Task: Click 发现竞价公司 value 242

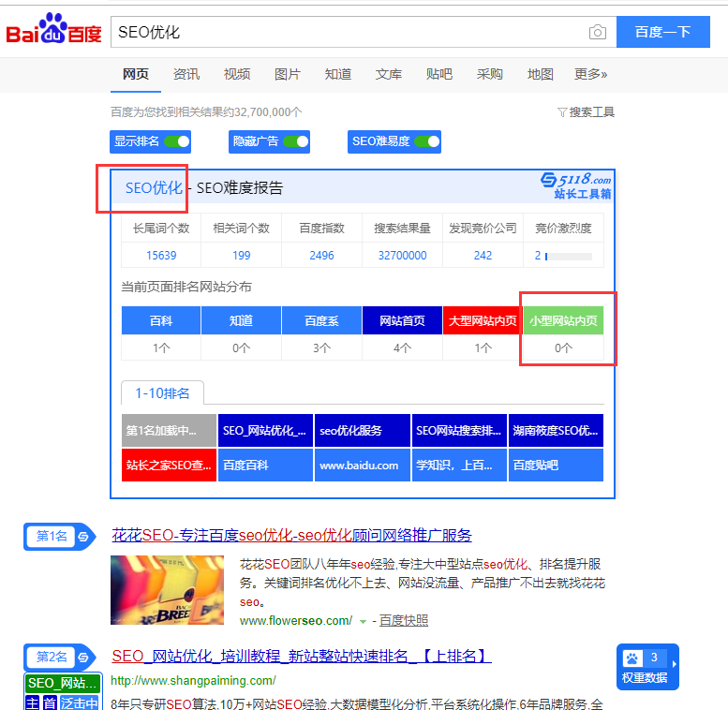Action: point(483,255)
